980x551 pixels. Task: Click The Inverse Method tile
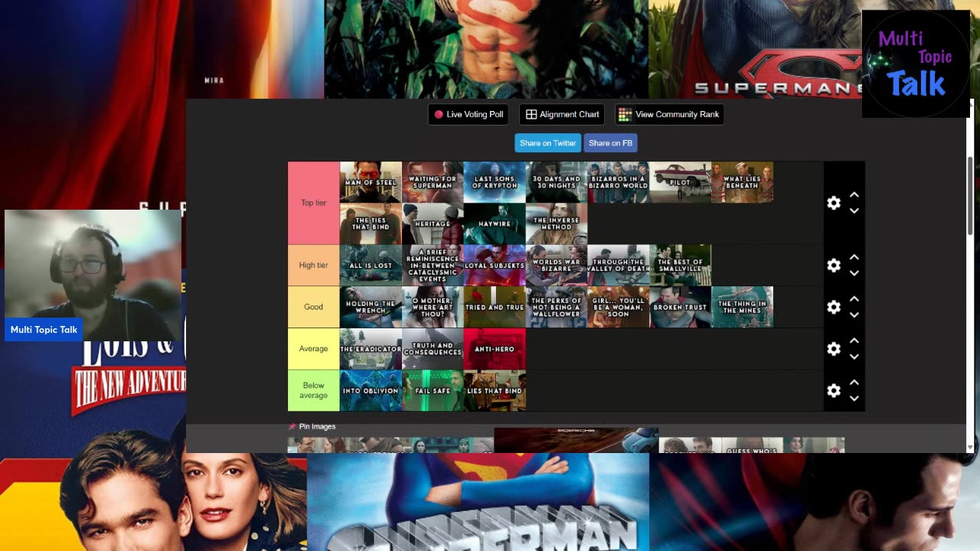pyautogui.click(x=557, y=223)
